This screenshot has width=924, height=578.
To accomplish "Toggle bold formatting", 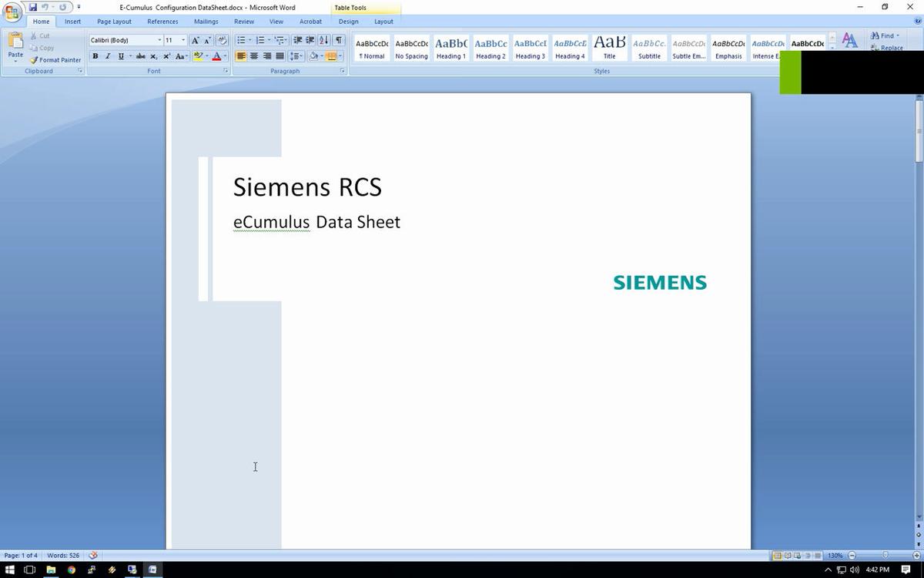I will 95,56.
